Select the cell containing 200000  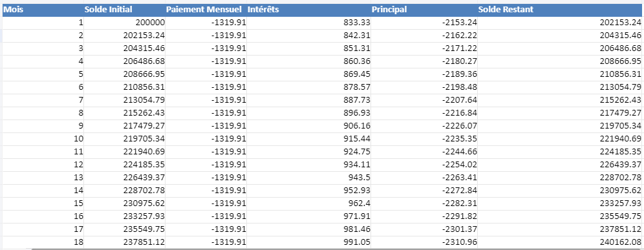(x=124, y=23)
